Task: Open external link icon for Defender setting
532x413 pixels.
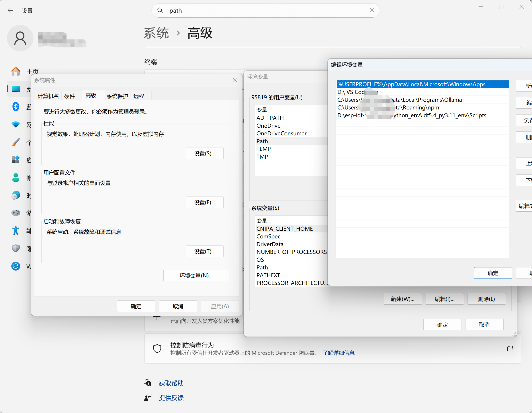Action: click(x=510, y=349)
